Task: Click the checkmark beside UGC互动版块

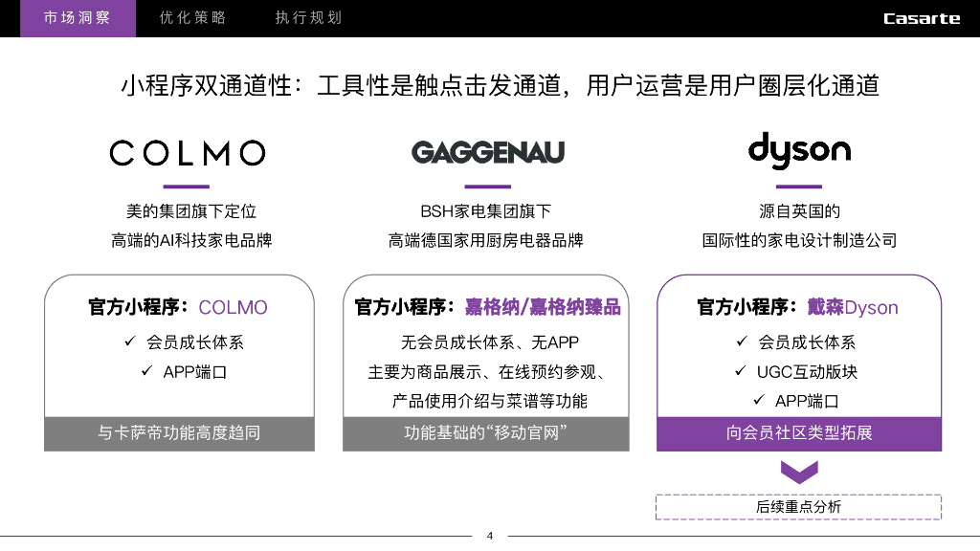Action: pyautogui.click(x=741, y=371)
